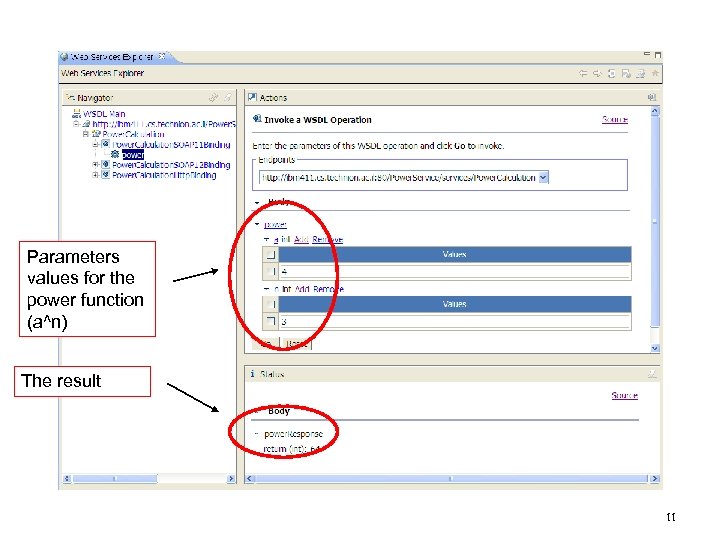Tick the checkbox beside value 4

coord(271,271)
